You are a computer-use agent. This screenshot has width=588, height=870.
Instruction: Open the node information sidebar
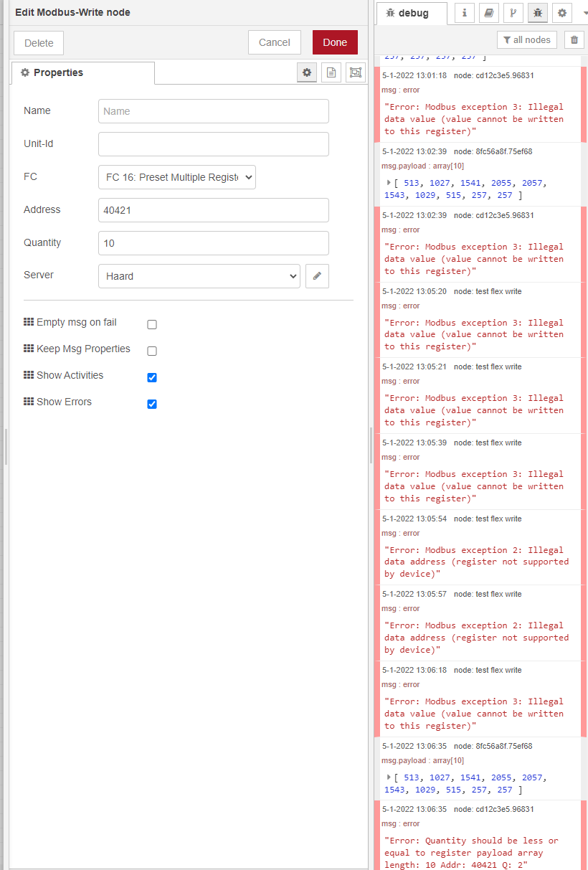pyautogui.click(x=464, y=13)
